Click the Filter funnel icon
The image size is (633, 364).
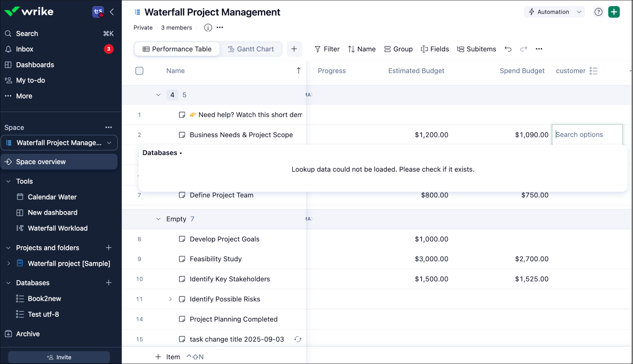pos(318,49)
